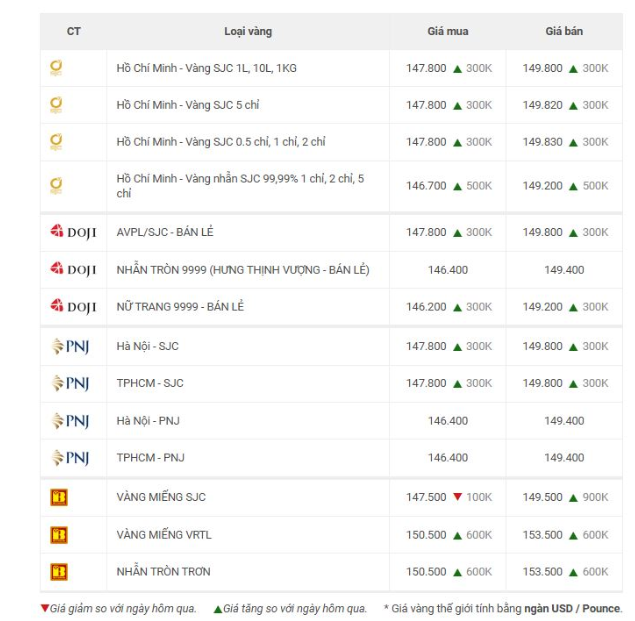
Task: Click PNJ logo beside TPHCM - PNJ
Action: pyautogui.click(x=71, y=457)
